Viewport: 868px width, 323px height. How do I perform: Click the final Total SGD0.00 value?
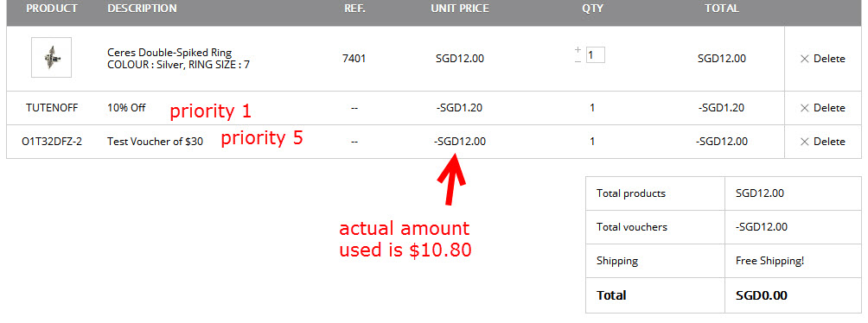tap(761, 295)
